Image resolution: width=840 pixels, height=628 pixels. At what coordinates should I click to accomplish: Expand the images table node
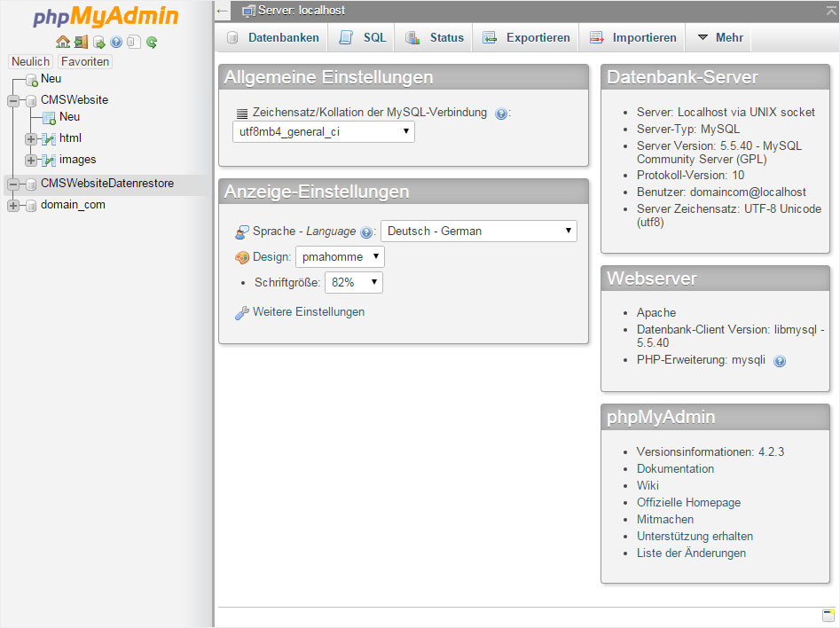point(31,161)
